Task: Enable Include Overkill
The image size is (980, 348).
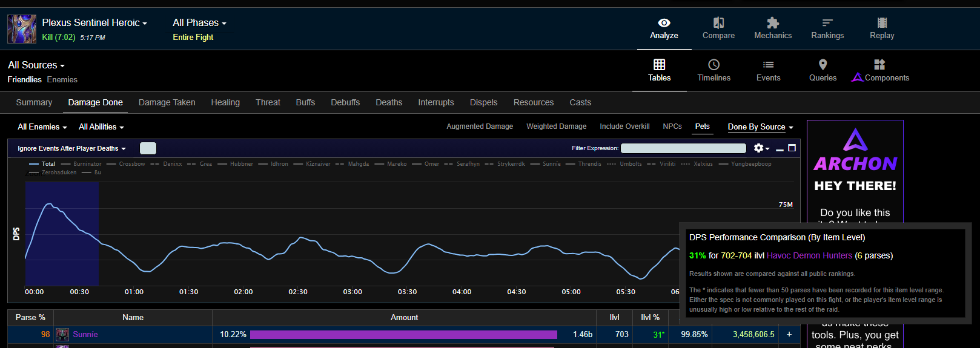Action: tap(624, 126)
